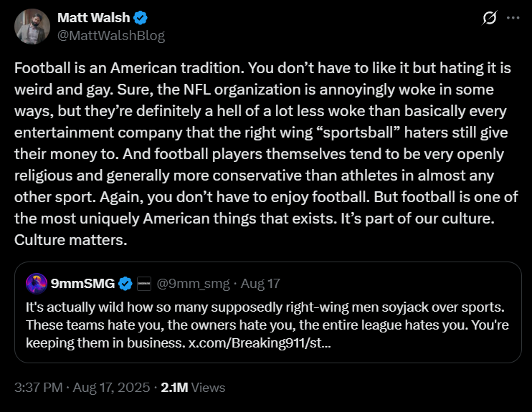Open the Grok explain-post icon
532x412 pixels.
coord(490,18)
